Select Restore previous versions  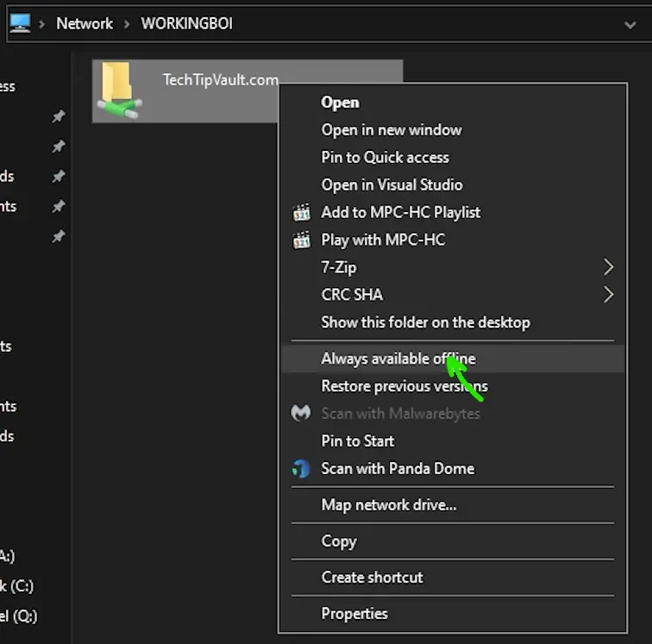click(453, 386)
